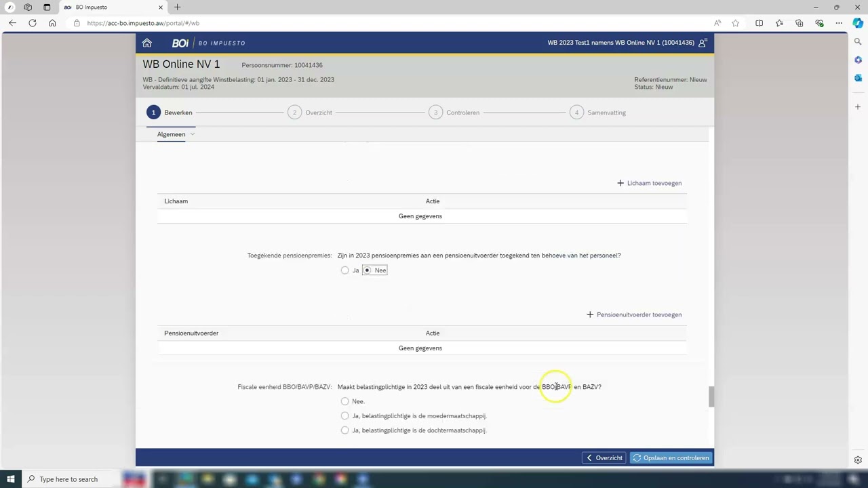Select Nee for Toegekende pensioenpremies
This screenshot has width=868, height=488.
pyautogui.click(x=367, y=270)
